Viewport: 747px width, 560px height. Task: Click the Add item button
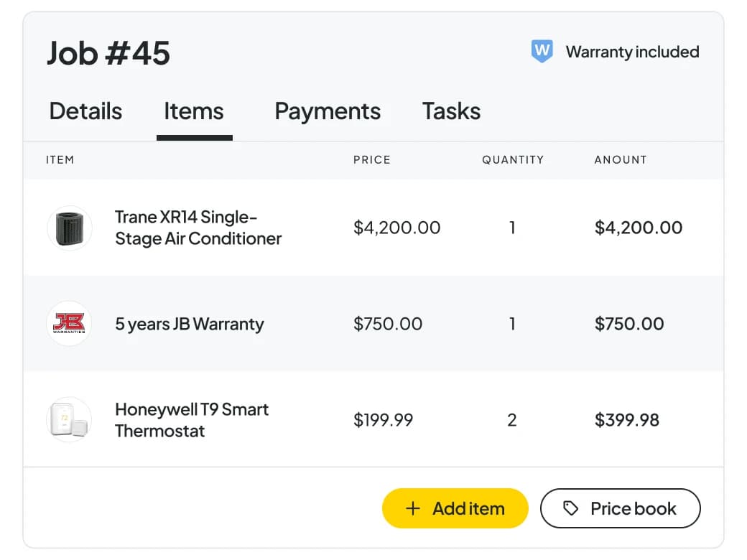(x=455, y=508)
